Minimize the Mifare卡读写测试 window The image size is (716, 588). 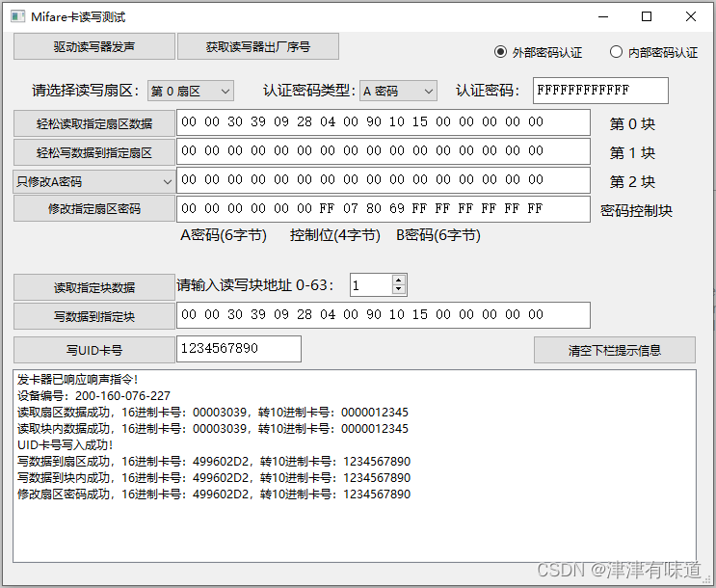pyautogui.click(x=603, y=17)
